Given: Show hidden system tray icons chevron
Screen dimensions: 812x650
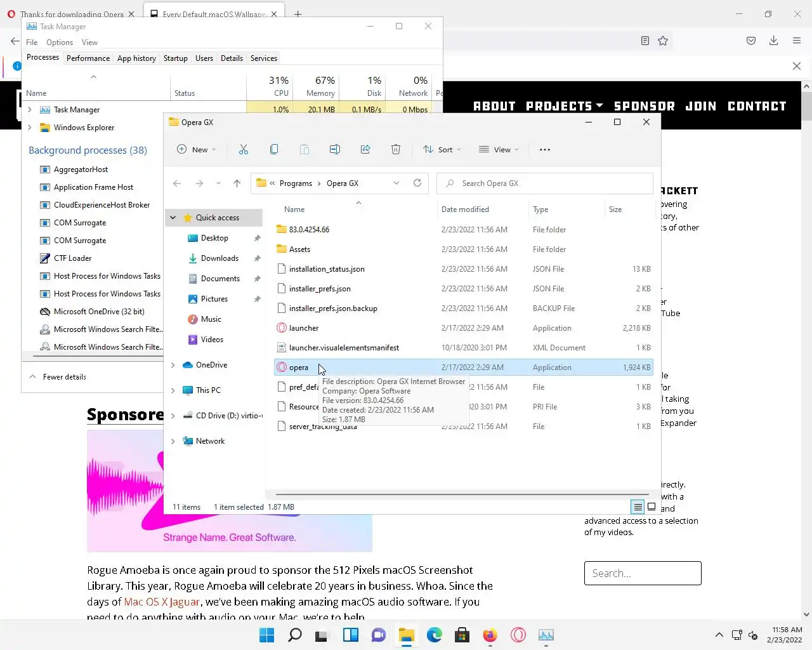Looking at the screenshot, I should [x=719, y=635].
